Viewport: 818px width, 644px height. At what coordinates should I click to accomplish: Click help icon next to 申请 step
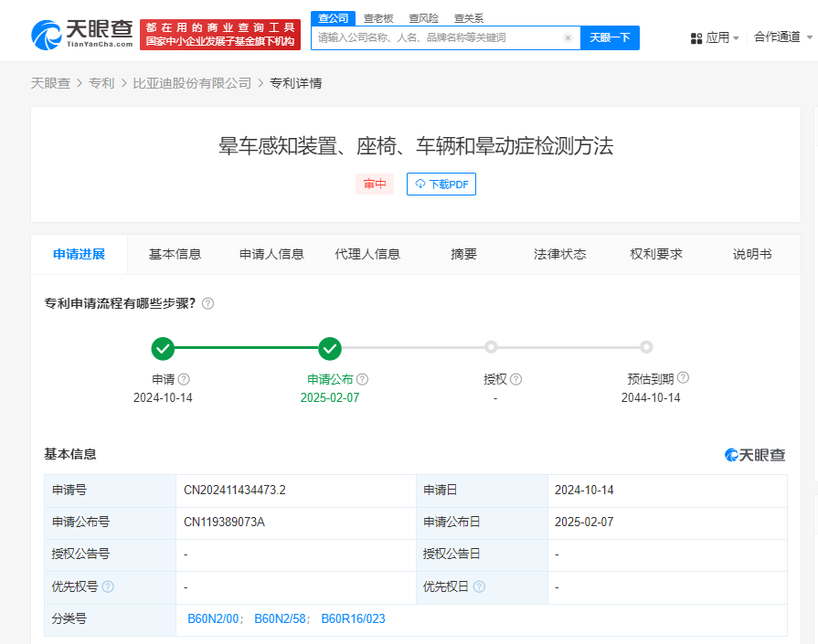[x=184, y=379]
